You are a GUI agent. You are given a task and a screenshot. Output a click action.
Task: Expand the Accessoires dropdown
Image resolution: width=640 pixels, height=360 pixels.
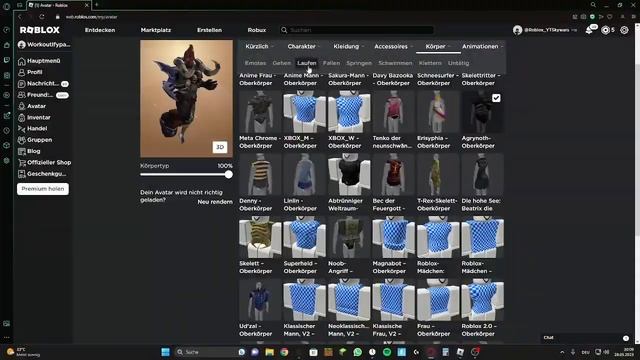click(393, 47)
